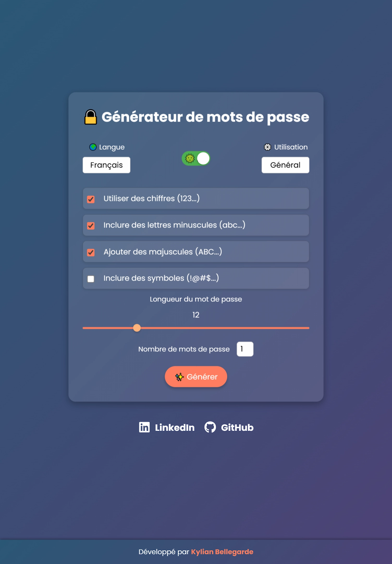Enable Inclure des symboles checkbox
This screenshot has height=564, width=392.
[91, 279]
